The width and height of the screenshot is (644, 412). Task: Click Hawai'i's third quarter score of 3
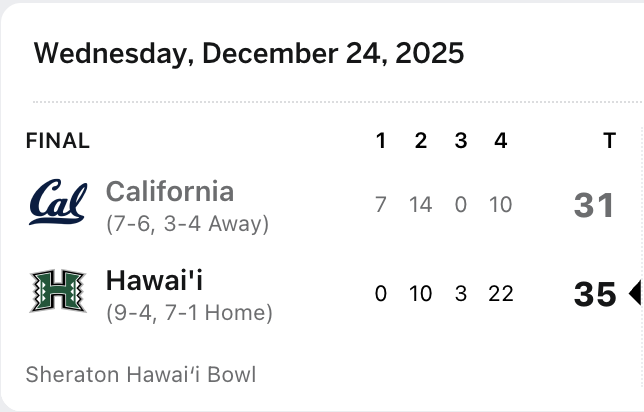pos(460,294)
